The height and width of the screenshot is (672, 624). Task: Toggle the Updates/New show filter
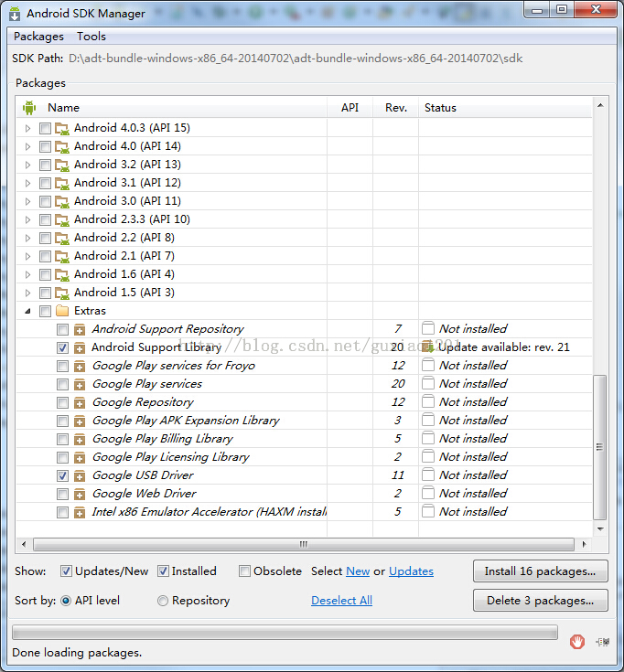click(66, 571)
